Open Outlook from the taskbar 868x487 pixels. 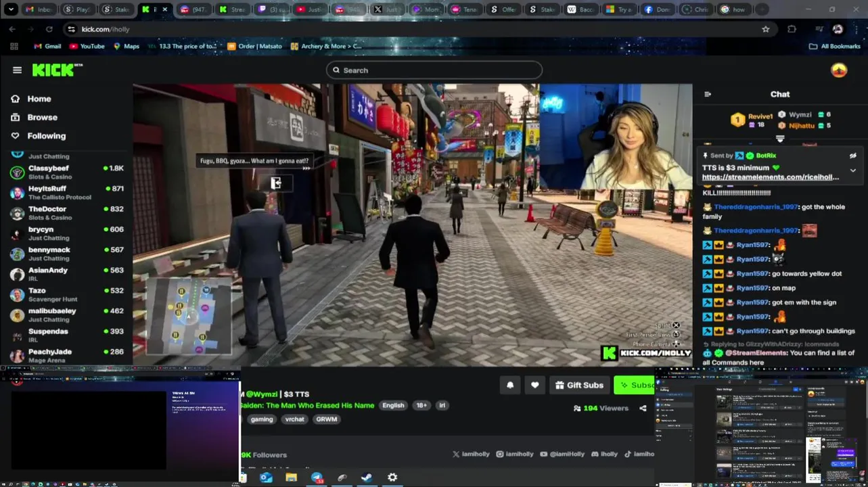[x=266, y=478]
